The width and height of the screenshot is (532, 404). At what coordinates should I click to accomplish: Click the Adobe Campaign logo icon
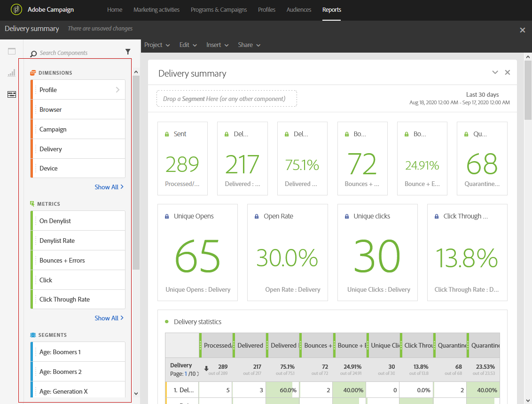tap(16, 9)
